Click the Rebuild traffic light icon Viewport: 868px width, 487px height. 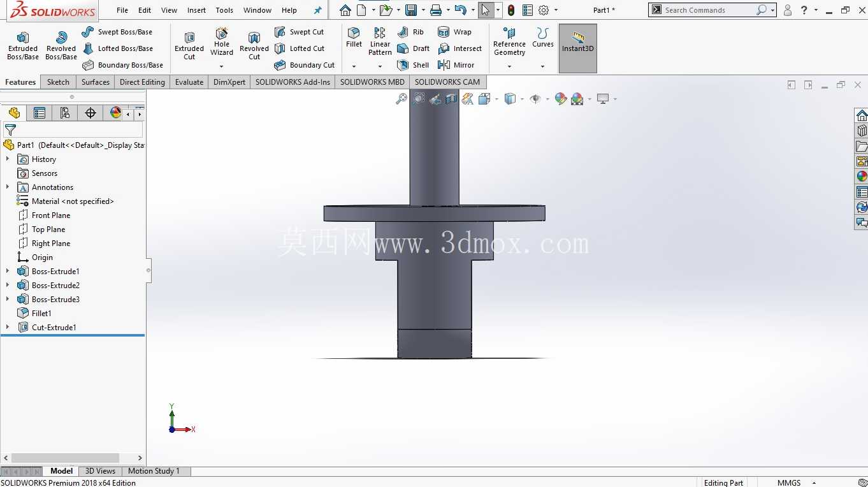511,10
